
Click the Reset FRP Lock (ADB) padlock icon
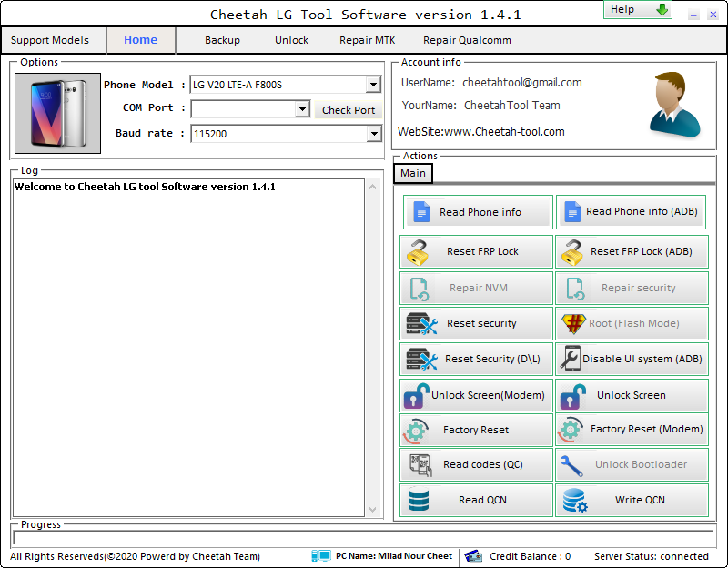click(x=572, y=252)
